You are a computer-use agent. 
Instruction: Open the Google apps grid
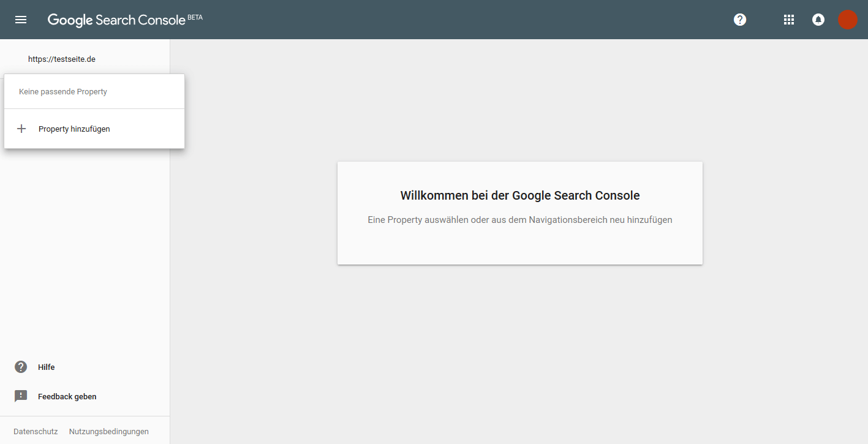tap(789, 20)
